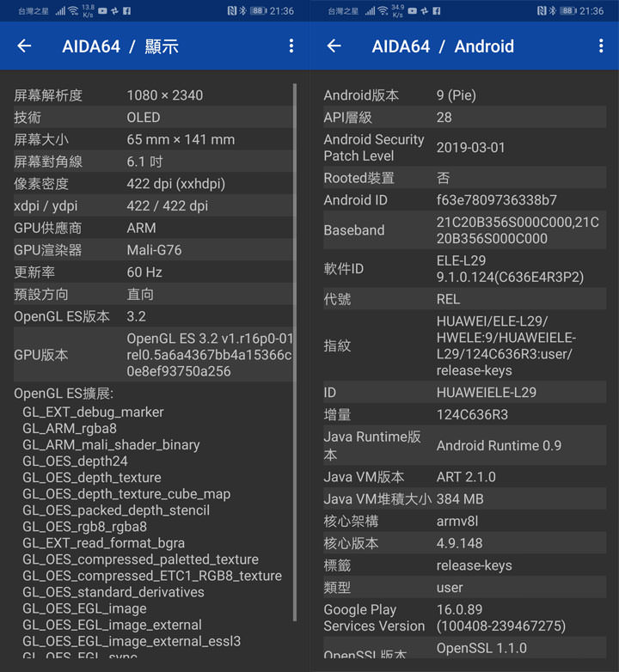Image resolution: width=619 pixels, height=672 pixels.
Task: Tap GL_ARM_rgba8 extension entry
Action: [x=70, y=428]
